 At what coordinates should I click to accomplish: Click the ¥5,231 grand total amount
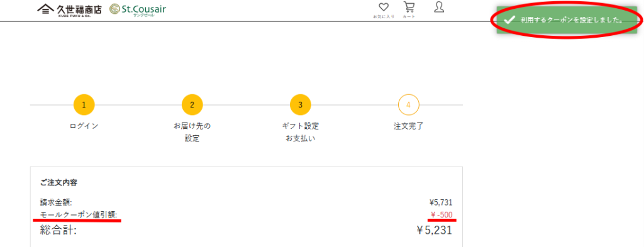[434, 230]
